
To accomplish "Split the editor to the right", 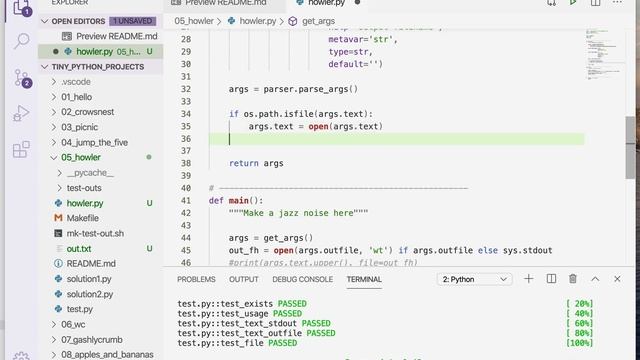I will click(596, 3).
